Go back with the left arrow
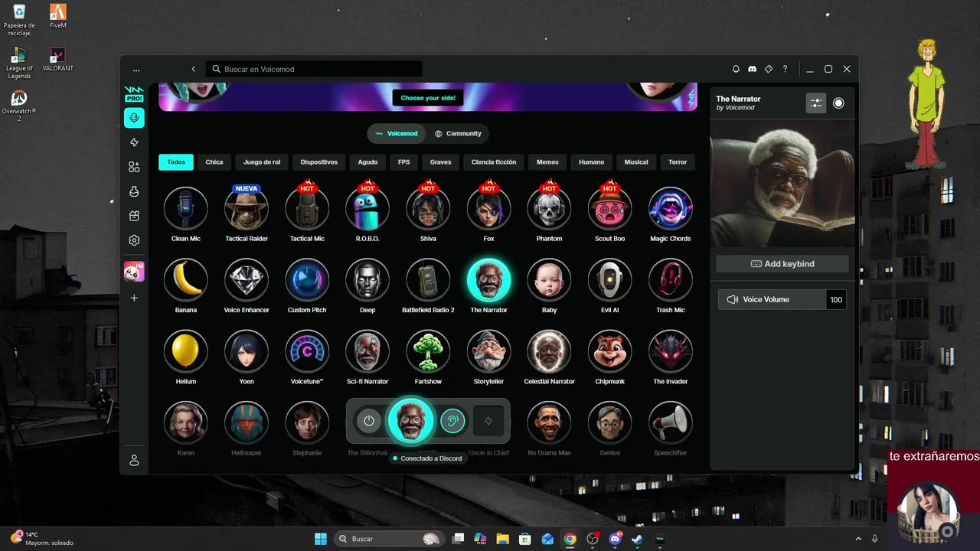Viewport: 980px width, 551px height. coord(194,69)
